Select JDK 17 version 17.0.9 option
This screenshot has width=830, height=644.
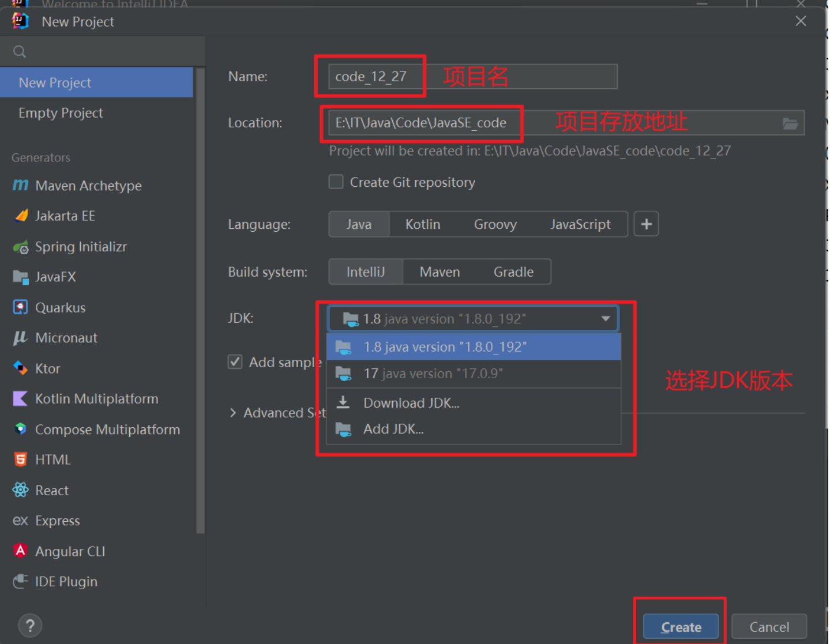click(474, 374)
